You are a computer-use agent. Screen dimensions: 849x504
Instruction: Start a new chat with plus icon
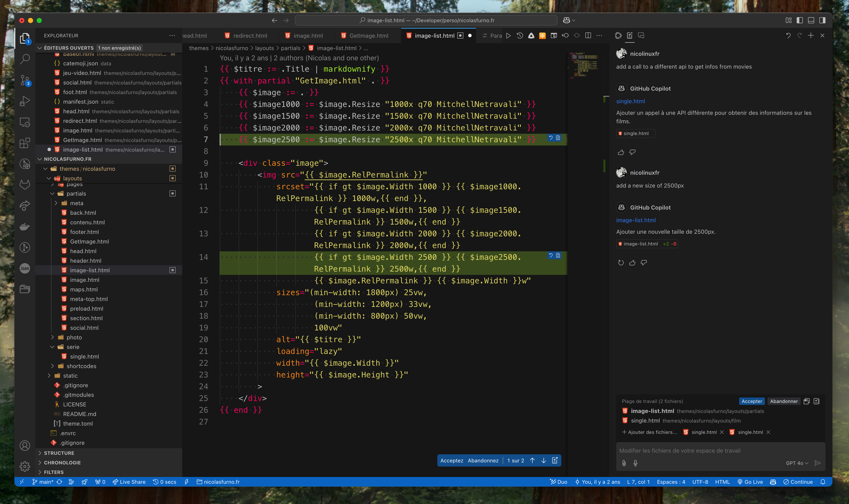click(811, 36)
